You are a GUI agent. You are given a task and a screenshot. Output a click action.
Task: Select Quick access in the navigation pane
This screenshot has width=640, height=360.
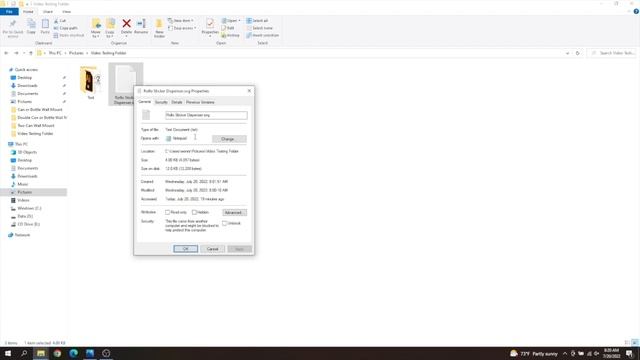tap(26, 70)
